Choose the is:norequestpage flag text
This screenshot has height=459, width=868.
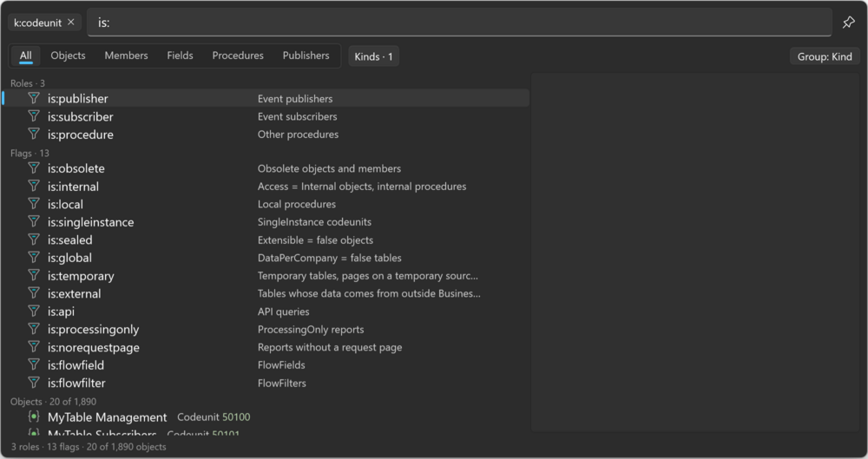pos(94,347)
